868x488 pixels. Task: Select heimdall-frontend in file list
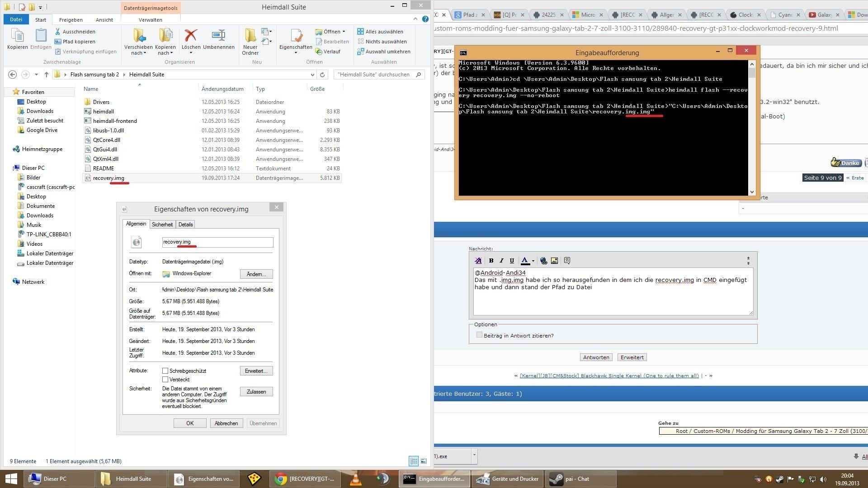click(212, 121)
